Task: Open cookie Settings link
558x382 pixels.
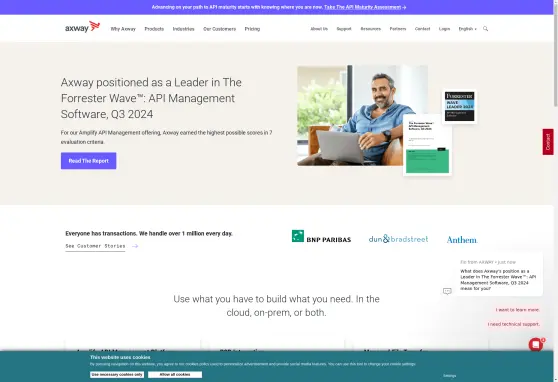Action: [x=449, y=376]
